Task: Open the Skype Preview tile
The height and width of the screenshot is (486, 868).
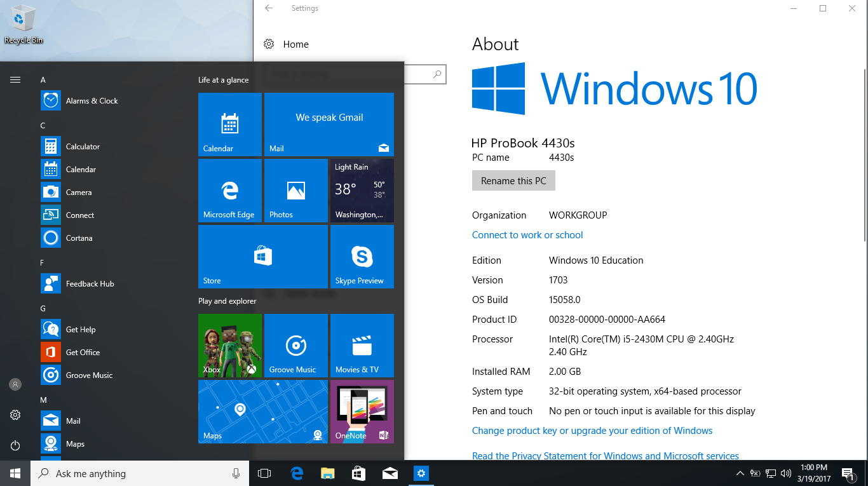Action: 362,257
